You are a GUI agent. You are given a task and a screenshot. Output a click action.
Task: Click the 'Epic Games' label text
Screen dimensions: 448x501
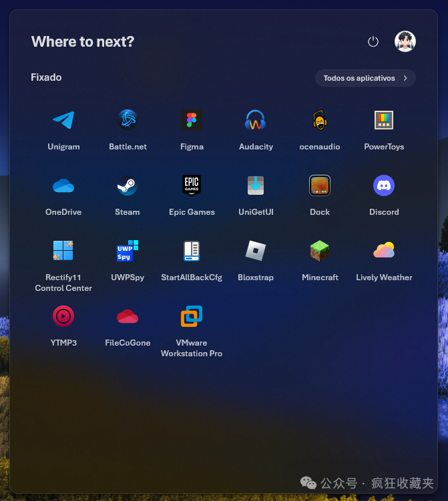click(192, 212)
